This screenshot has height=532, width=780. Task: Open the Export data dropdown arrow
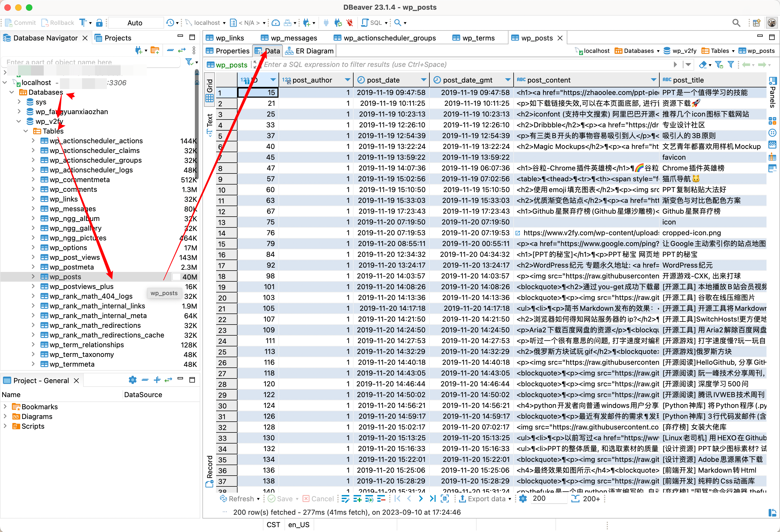510,499
